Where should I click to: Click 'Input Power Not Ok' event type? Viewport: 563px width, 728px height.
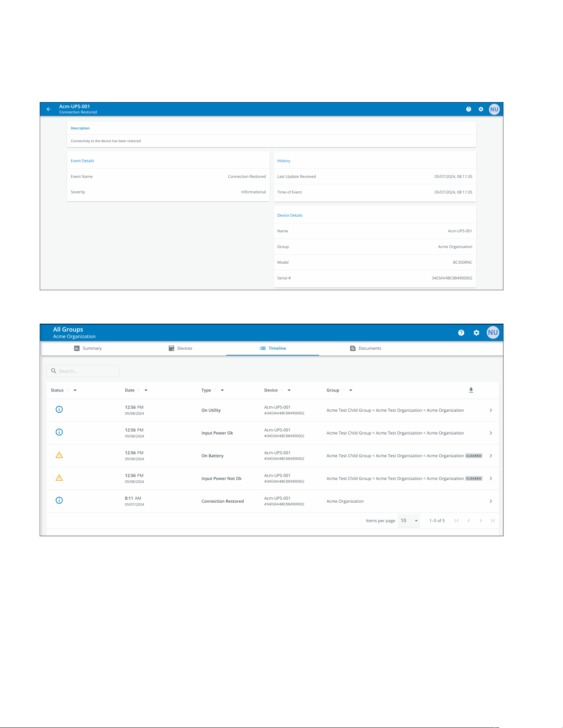[221, 478]
